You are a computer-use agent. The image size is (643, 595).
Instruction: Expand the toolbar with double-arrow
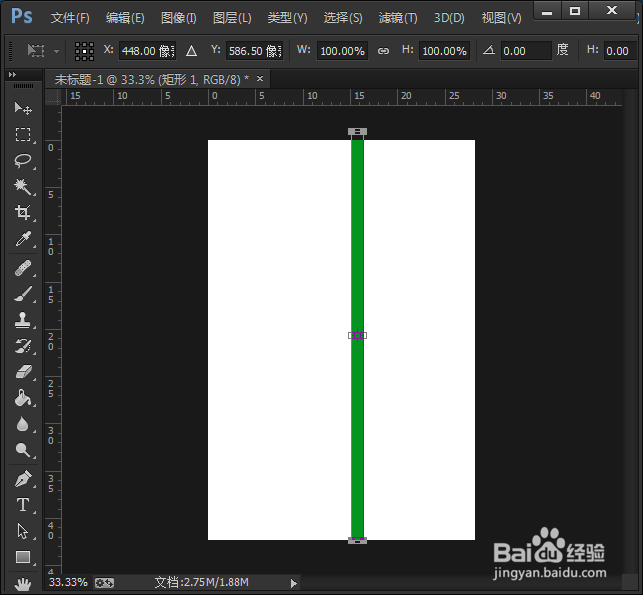tap(12, 74)
